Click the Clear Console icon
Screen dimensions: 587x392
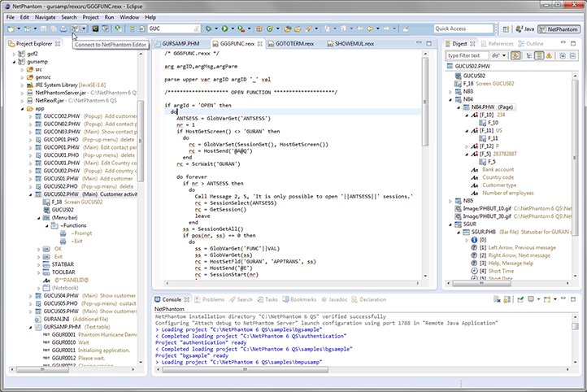[497, 299]
